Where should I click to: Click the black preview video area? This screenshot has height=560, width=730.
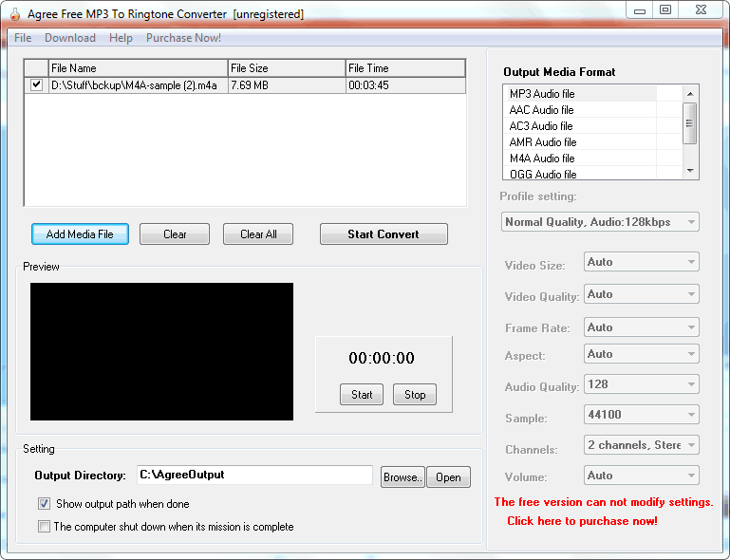(x=161, y=351)
